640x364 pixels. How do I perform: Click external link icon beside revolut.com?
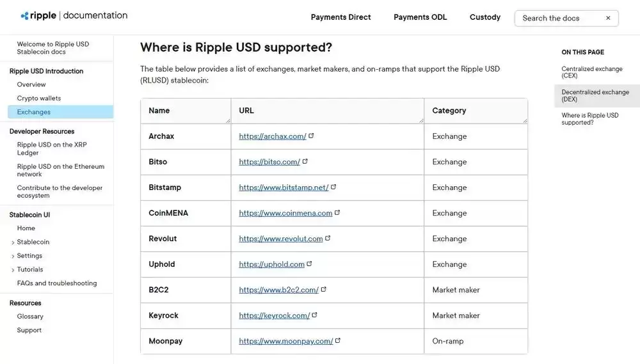pyautogui.click(x=328, y=238)
